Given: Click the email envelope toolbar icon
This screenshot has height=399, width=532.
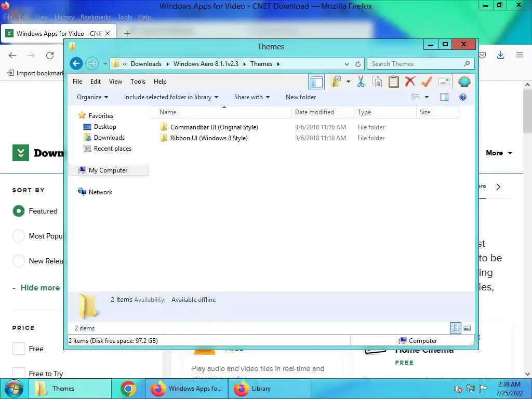Looking at the screenshot, I should tap(444, 82).
